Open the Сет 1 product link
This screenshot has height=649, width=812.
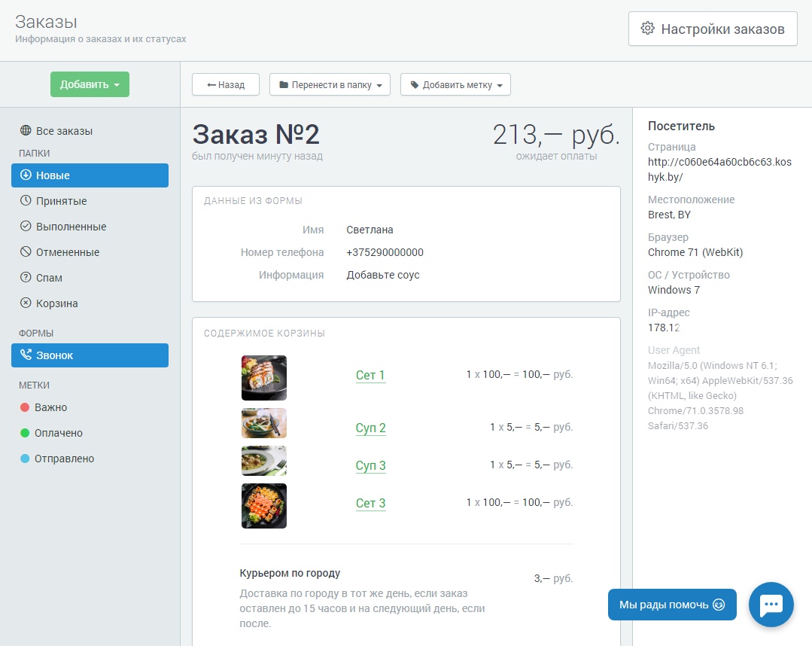pos(370,375)
